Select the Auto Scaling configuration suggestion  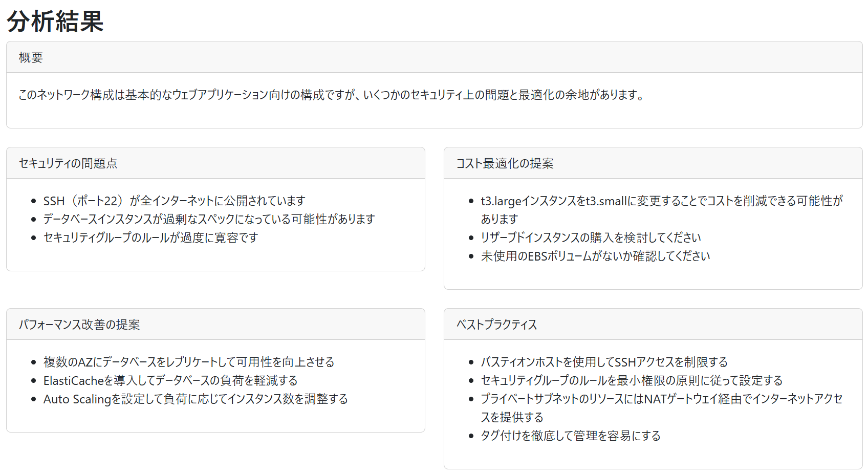[196, 399]
